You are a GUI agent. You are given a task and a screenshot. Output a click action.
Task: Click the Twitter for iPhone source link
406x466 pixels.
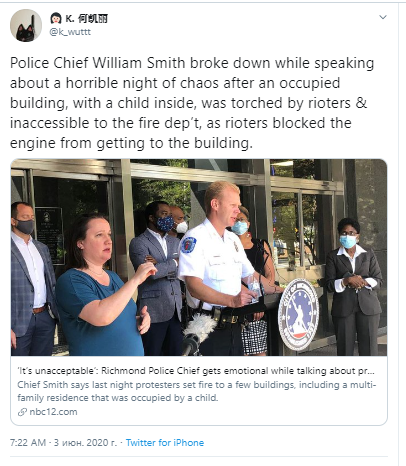click(165, 443)
